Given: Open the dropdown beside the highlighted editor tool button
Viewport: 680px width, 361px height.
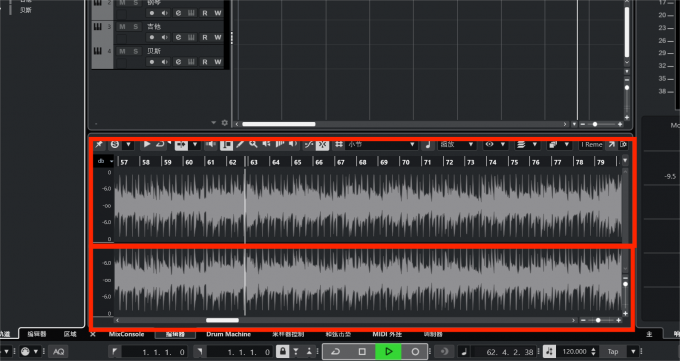Looking at the screenshot, I should pos(195,144).
